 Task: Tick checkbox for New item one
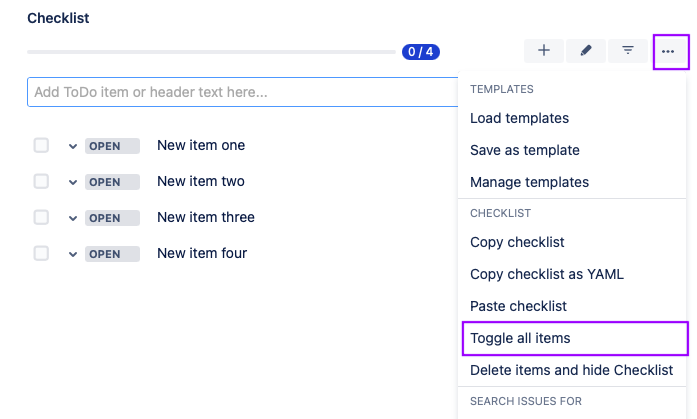coord(41,145)
